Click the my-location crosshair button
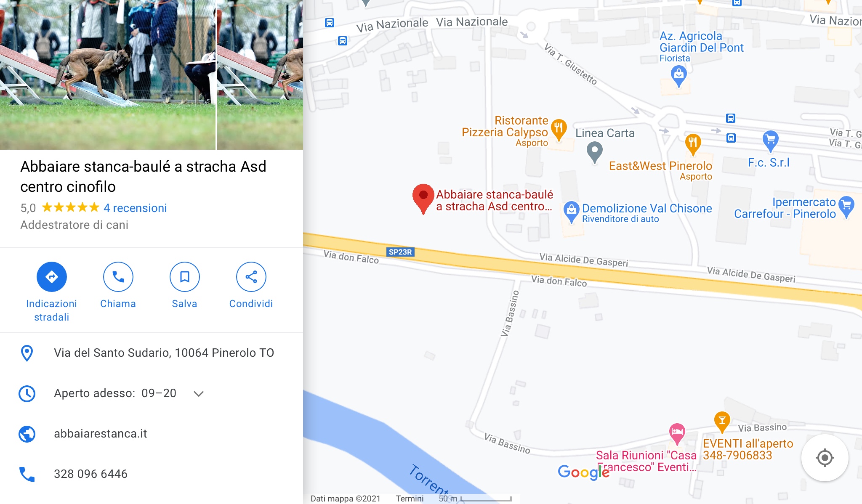This screenshot has height=504, width=862. (825, 457)
